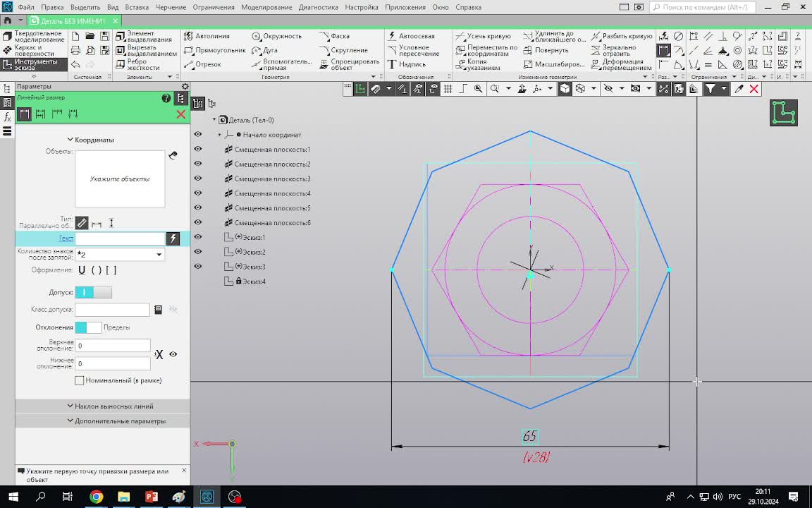Activate the Повернуть rotate tool
This screenshot has height=508, width=812.
(546, 50)
